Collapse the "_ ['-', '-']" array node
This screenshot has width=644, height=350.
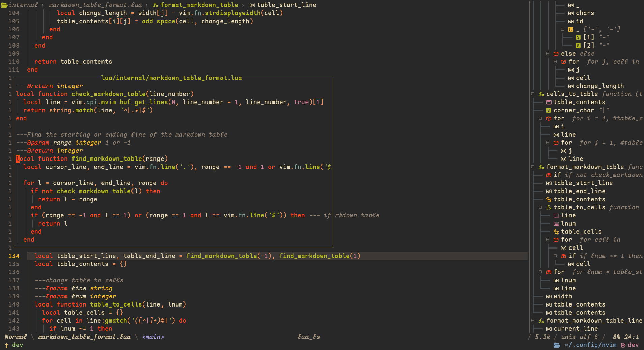point(562,29)
